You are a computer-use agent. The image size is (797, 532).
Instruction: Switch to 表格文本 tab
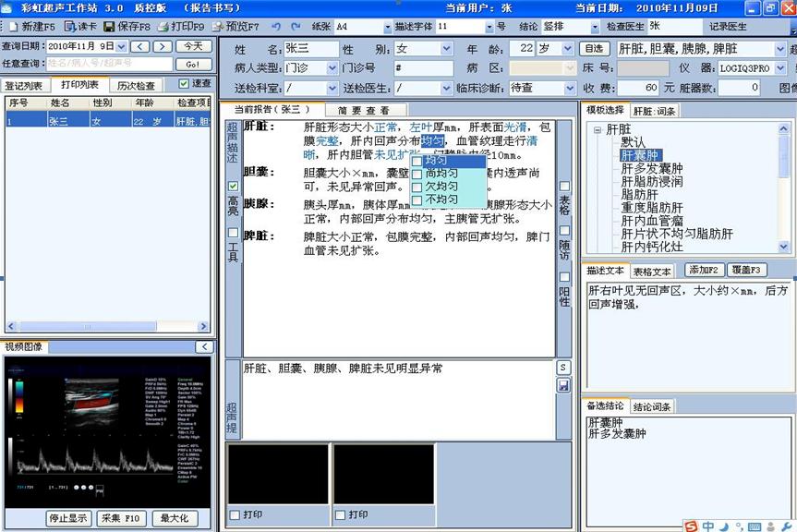pos(652,272)
